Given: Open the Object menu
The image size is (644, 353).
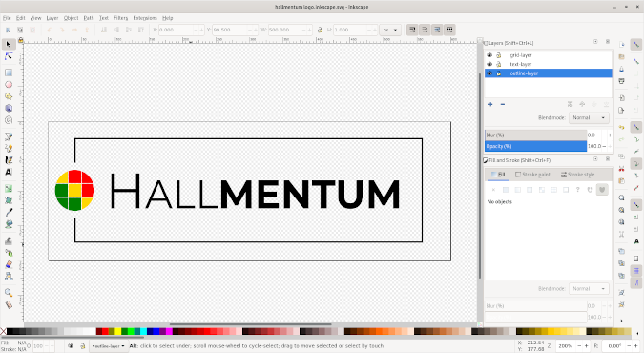Looking at the screenshot, I should pyautogui.click(x=71, y=18).
